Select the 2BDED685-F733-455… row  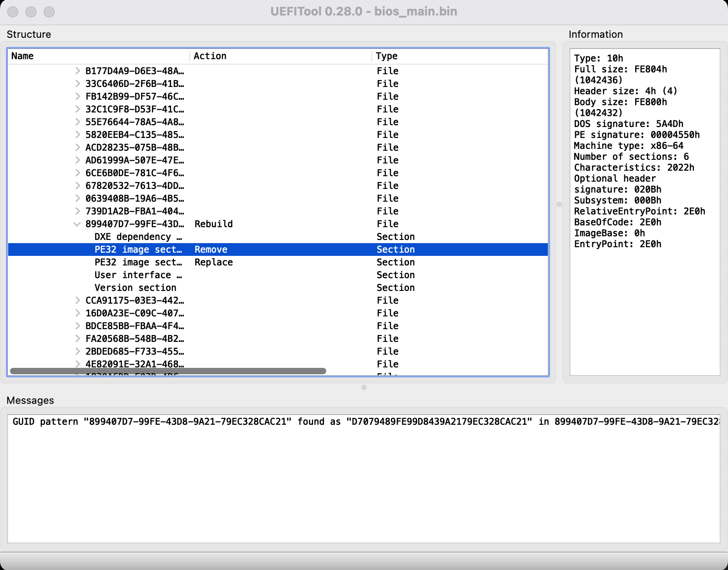278,351
